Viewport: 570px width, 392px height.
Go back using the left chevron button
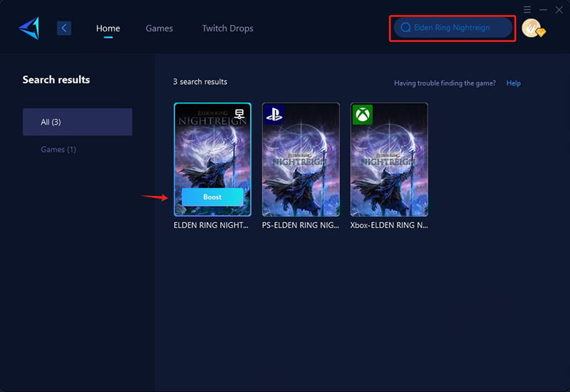[64, 28]
